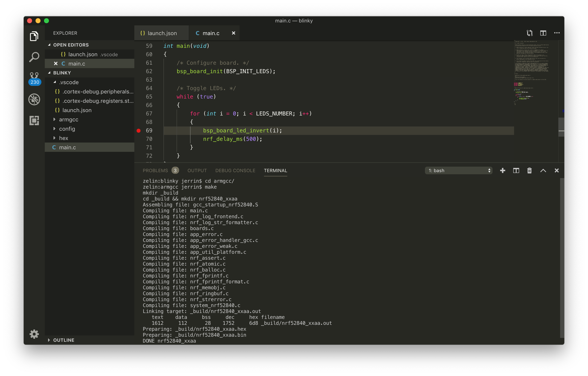Click the Open Changes compare icon

pyautogui.click(x=530, y=33)
